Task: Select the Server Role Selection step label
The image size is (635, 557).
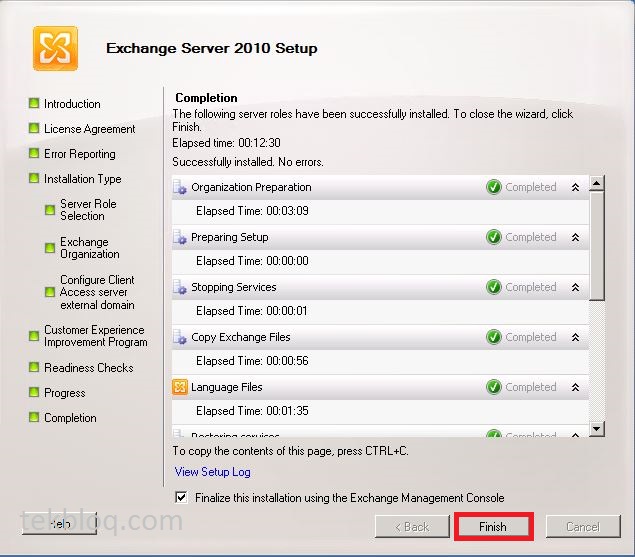Action: click(x=88, y=210)
